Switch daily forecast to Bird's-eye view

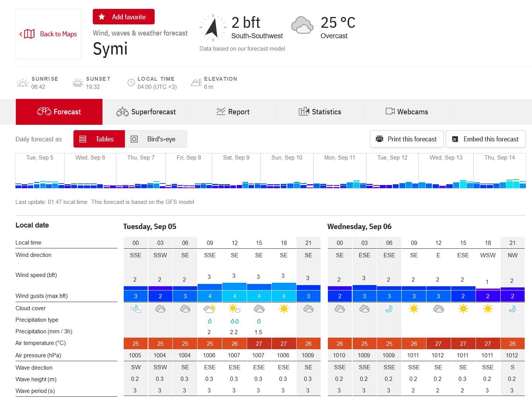tap(156, 139)
